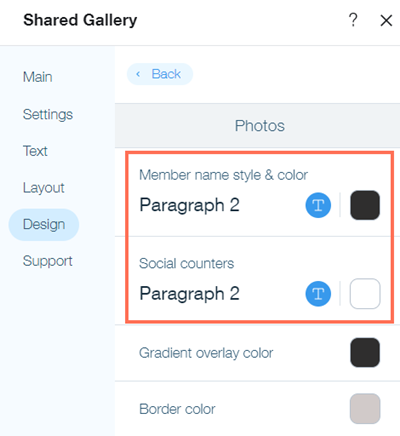Click the Back arrow chevron
This screenshot has width=400, height=436.
138,74
